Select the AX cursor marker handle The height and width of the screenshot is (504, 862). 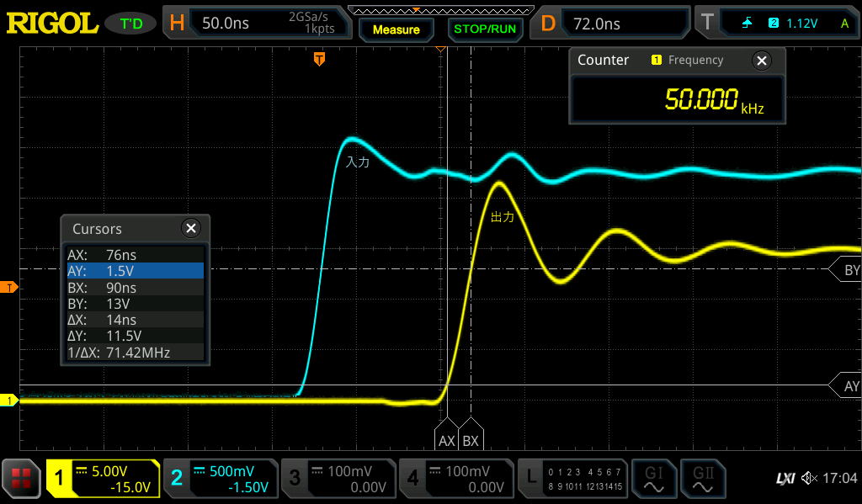point(447,434)
